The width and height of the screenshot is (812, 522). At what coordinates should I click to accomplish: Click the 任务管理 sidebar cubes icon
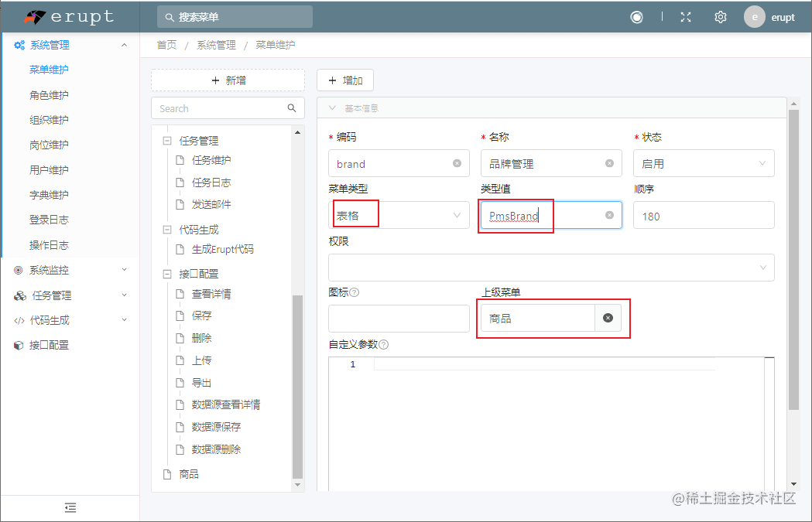point(19,295)
